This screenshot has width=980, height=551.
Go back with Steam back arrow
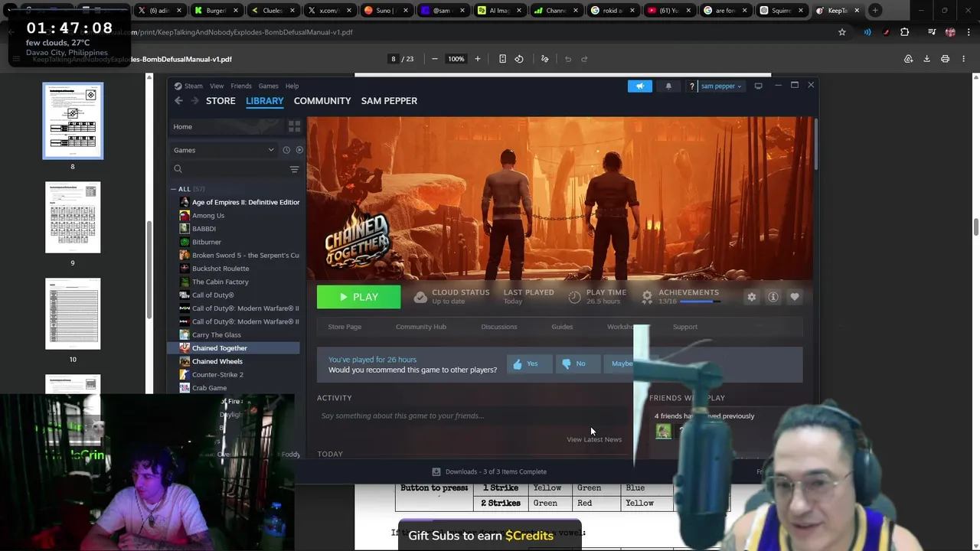tap(178, 100)
